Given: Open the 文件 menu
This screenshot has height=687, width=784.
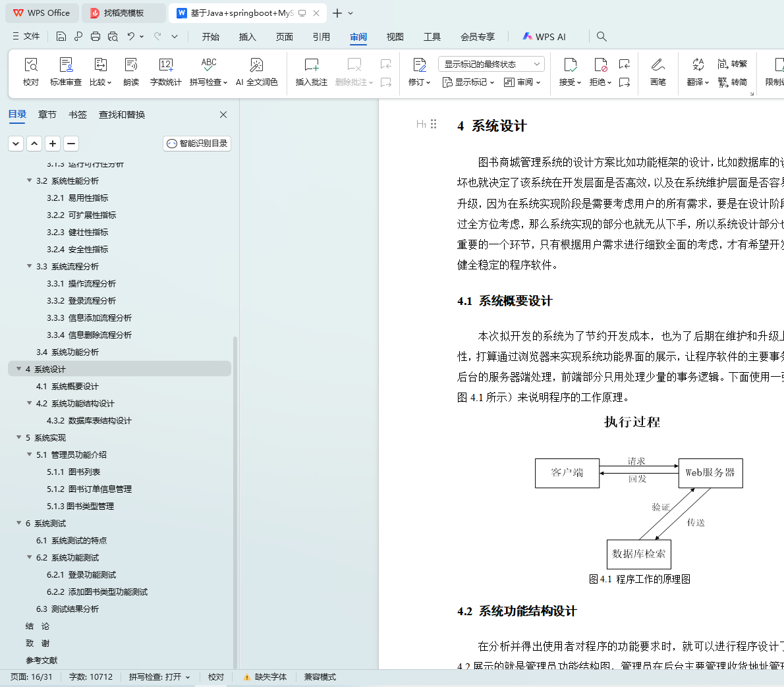Looking at the screenshot, I should click(x=26, y=36).
